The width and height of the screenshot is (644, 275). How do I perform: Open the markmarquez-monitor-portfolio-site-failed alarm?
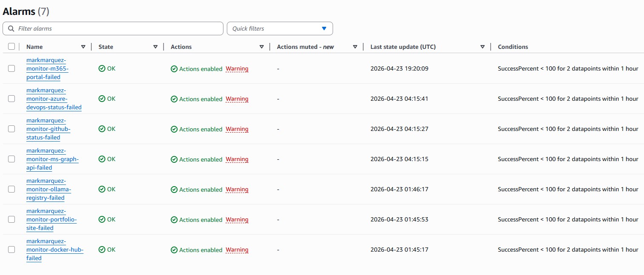51,219
